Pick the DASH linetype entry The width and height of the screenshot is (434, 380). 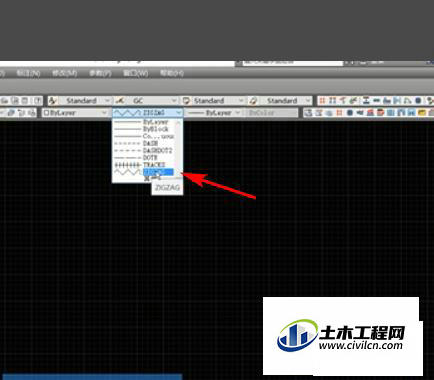pyautogui.click(x=145, y=143)
